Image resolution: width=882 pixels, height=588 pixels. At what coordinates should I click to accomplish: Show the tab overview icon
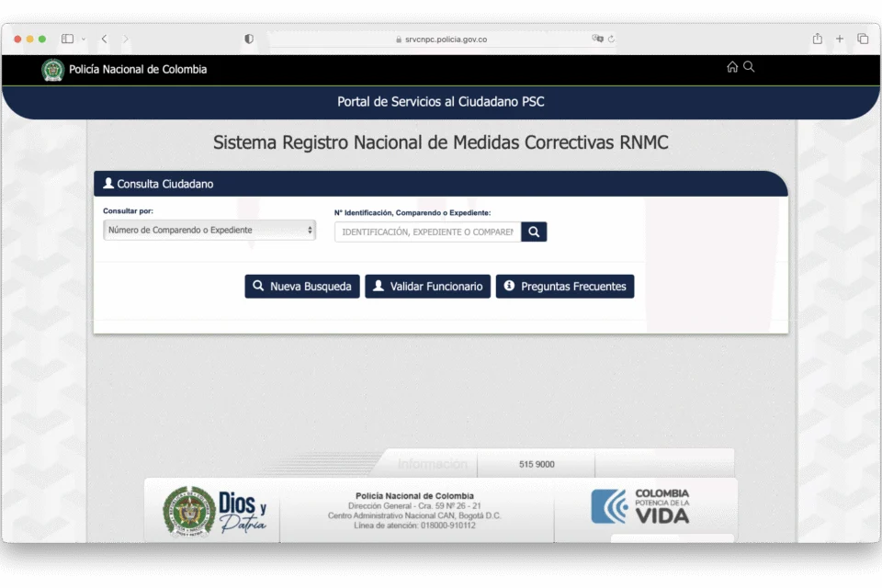(x=863, y=39)
